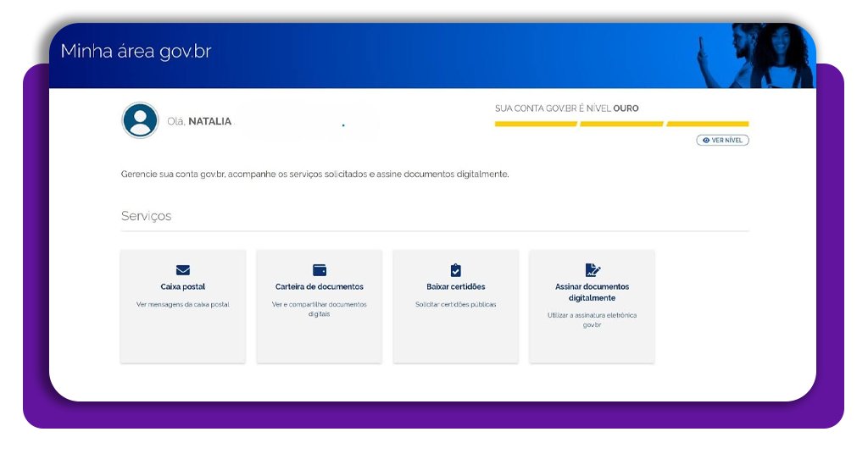Click the header banner photo of people

pyautogui.click(x=754, y=55)
